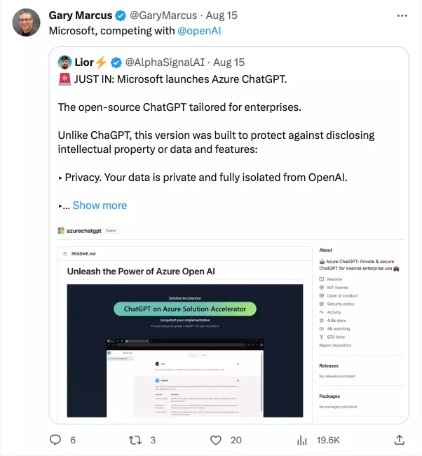The height and width of the screenshot is (456, 422).
Task: Click the Aug 15 timestamp on quoted tweet
Action: pos(229,62)
